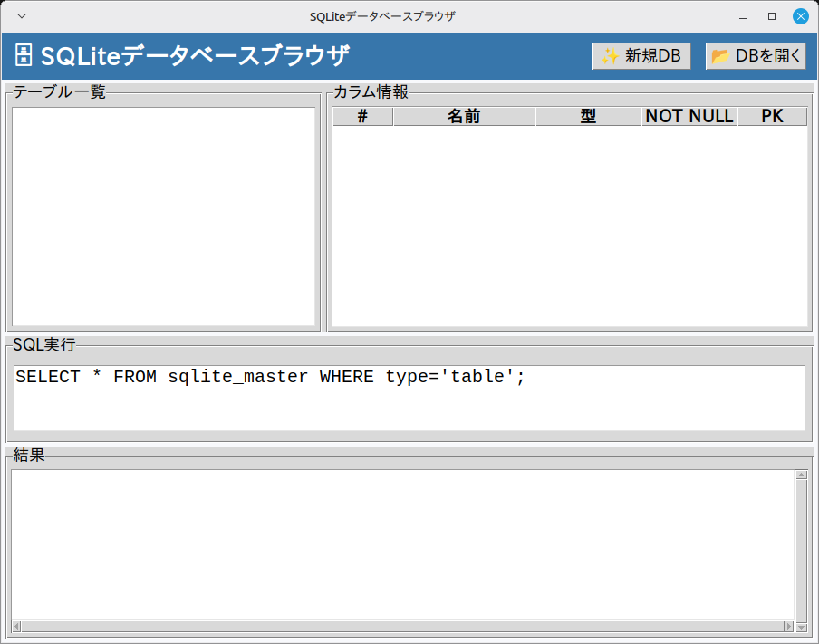
Task: Minimize the SQLiteデータベースブラウザ window
Action: [743, 16]
